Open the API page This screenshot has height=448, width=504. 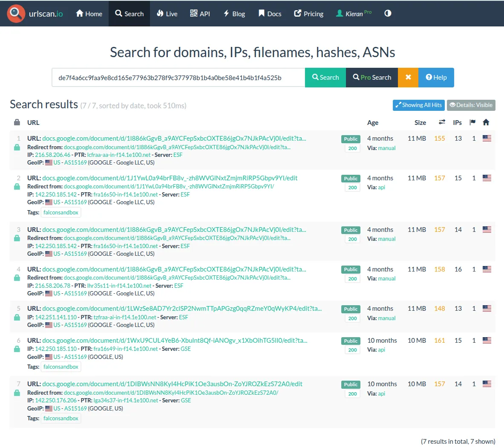(200, 14)
